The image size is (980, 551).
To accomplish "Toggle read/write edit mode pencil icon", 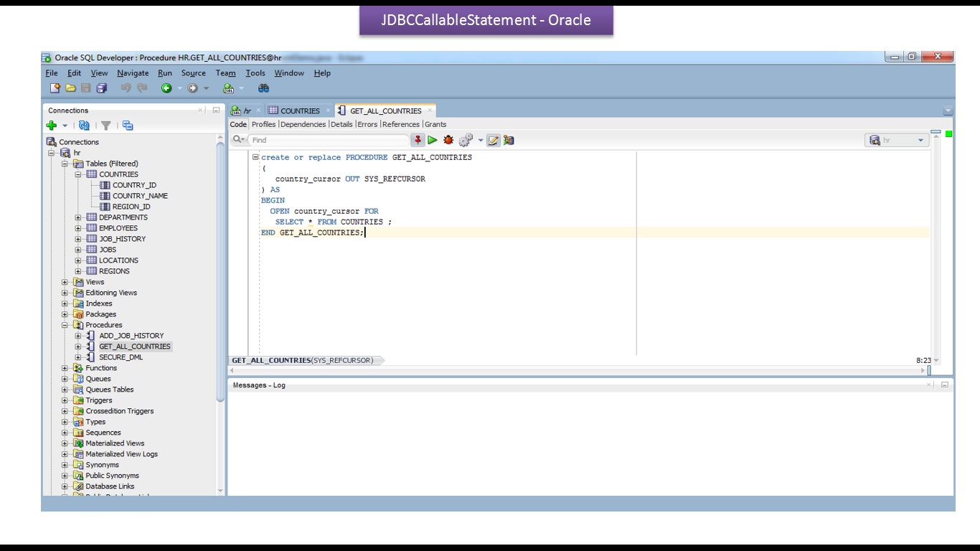I will coord(493,140).
